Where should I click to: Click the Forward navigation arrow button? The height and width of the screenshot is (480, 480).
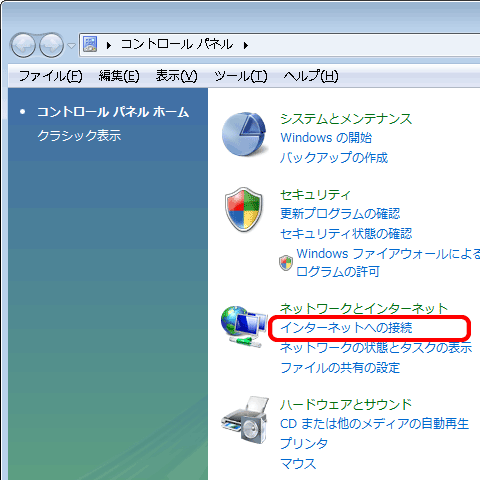[51, 45]
